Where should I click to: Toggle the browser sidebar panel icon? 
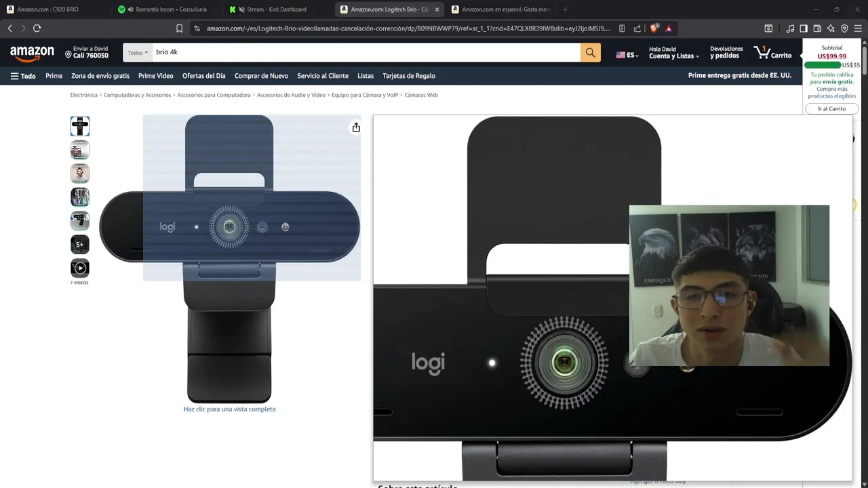click(x=804, y=28)
